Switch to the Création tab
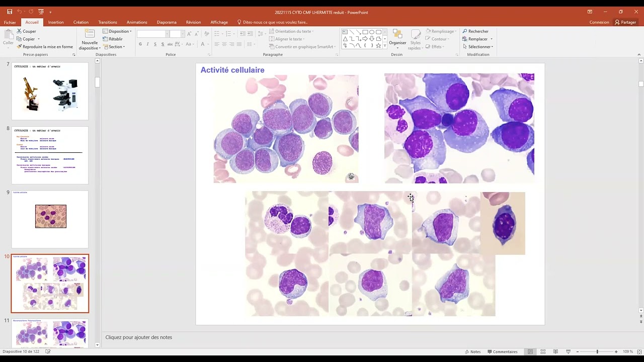644x362 pixels. coord(80,22)
